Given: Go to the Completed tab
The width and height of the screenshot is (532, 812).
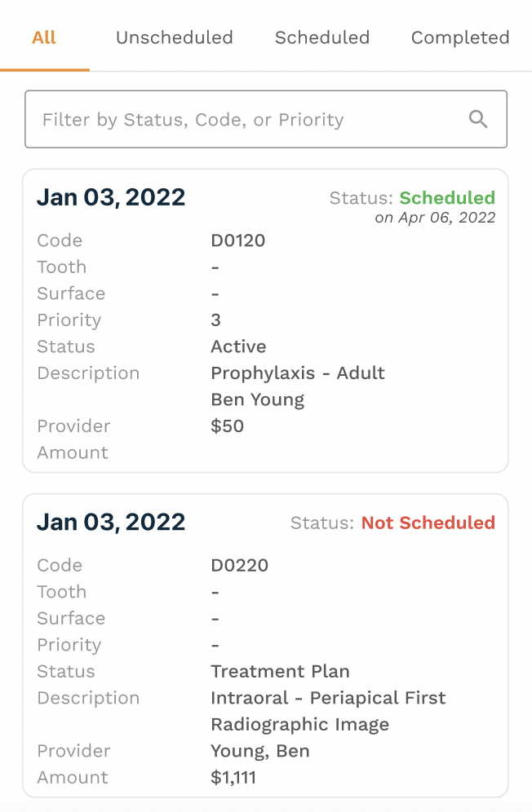Looking at the screenshot, I should click(460, 38).
